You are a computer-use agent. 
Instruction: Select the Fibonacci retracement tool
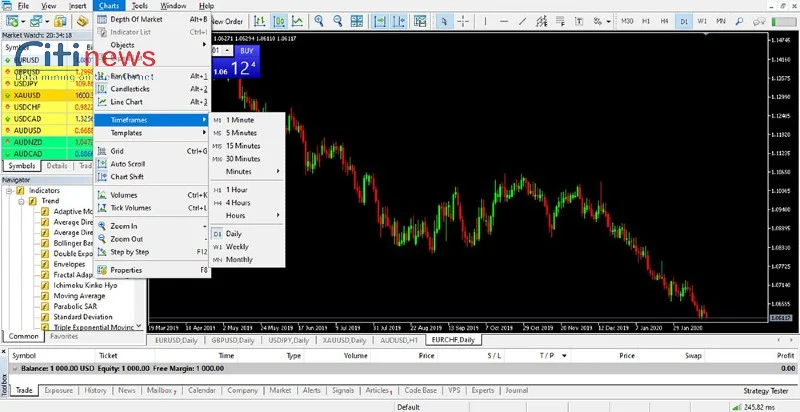click(x=560, y=21)
